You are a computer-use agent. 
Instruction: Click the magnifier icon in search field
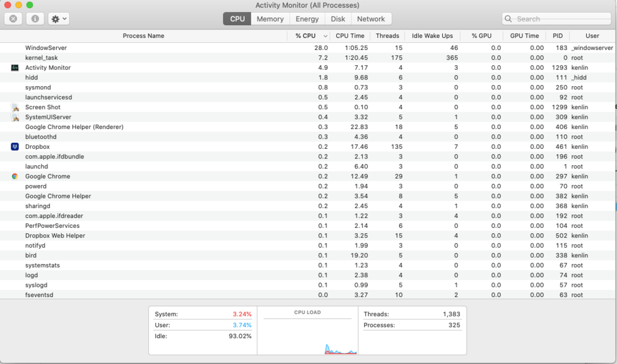coord(509,19)
